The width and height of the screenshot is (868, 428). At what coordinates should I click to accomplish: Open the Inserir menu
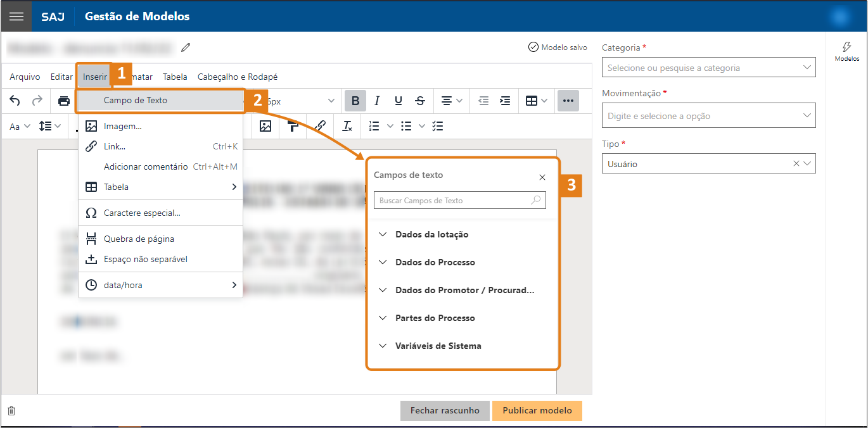93,76
